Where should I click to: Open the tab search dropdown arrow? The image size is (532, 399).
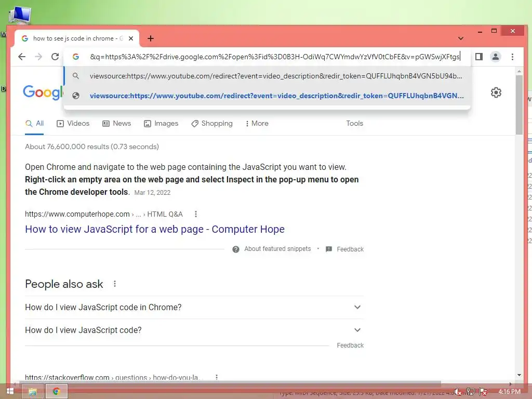[x=460, y=38]
